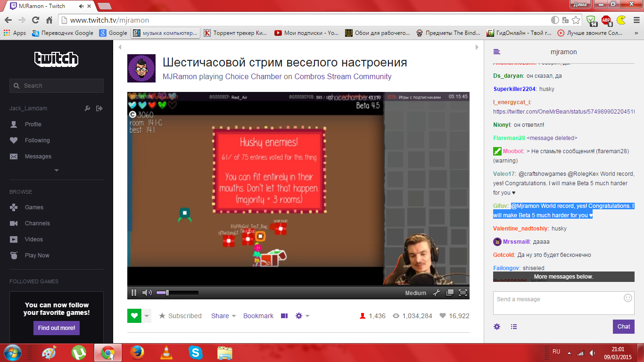The height and width of the screenshot is (362, 644).
Task: Focus the Send a message chat box
Action: click(564, 303)
